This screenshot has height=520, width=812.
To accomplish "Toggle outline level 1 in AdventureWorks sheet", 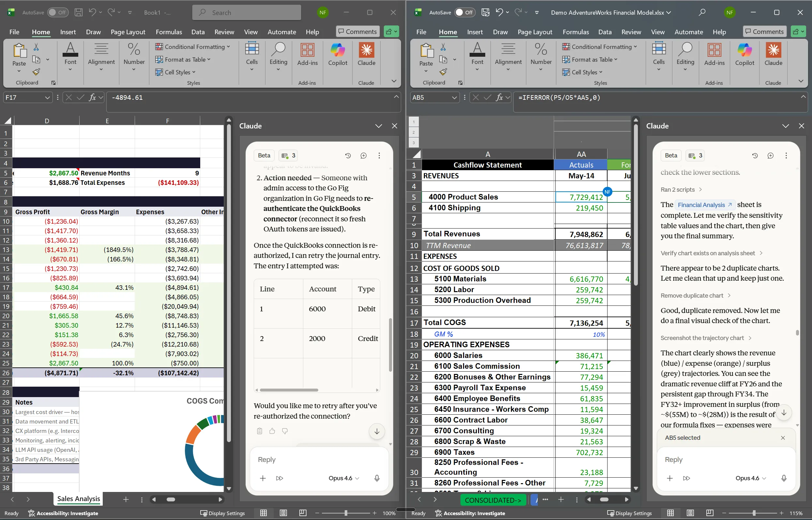I will pos(414,122).
